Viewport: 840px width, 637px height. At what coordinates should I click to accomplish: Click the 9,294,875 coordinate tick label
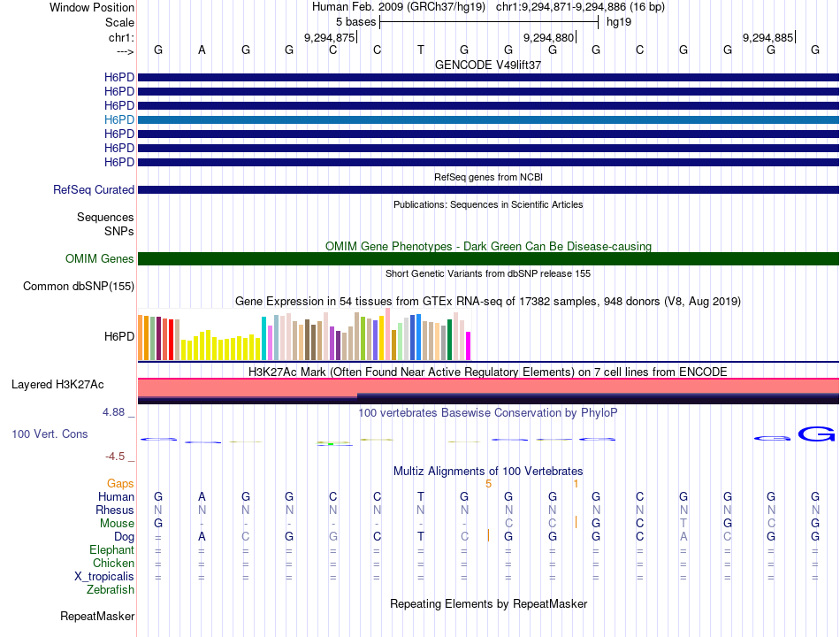tap(330, 37)
